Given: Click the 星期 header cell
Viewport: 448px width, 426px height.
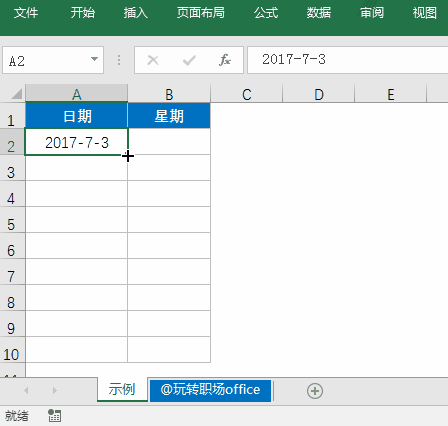Looking at the screenshot, I should coord(169,116).
